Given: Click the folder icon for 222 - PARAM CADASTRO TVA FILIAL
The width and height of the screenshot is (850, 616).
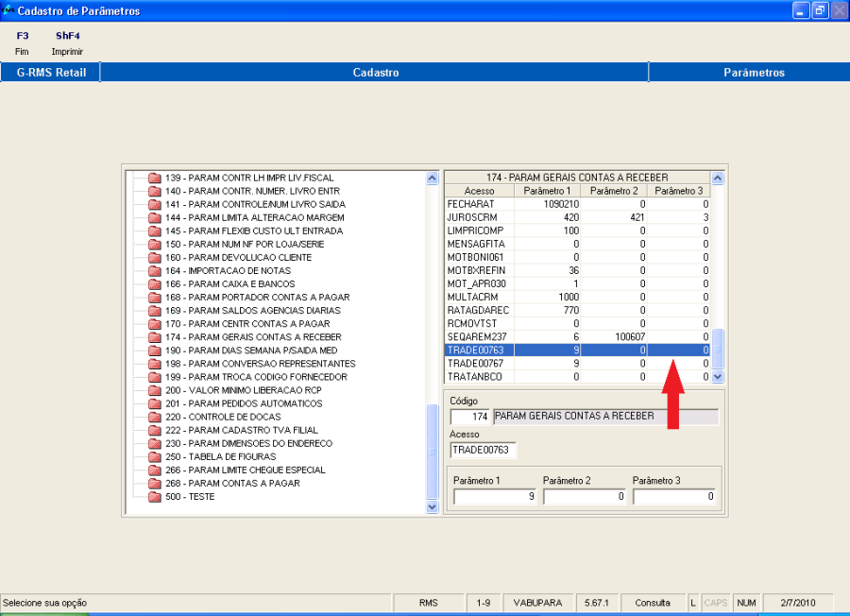Looking at the screenshot, I should pos(155,430).
